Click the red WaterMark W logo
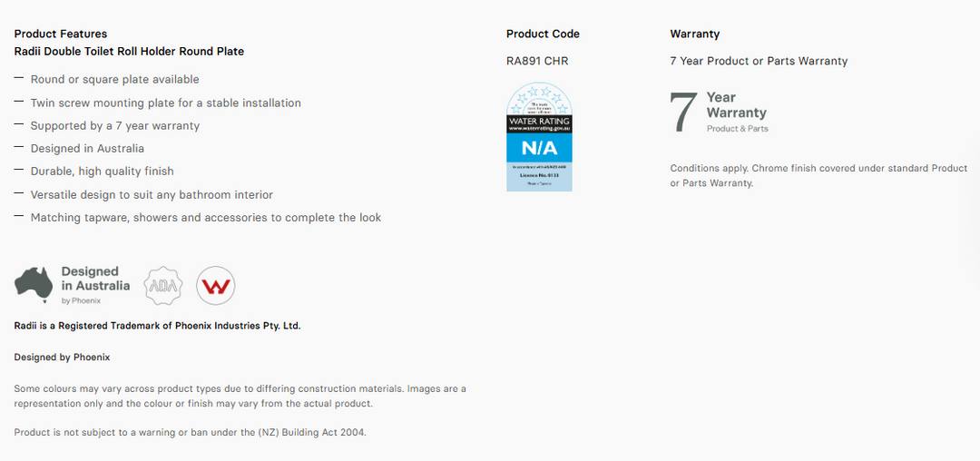The image size is (980, 461). (216, 286)
